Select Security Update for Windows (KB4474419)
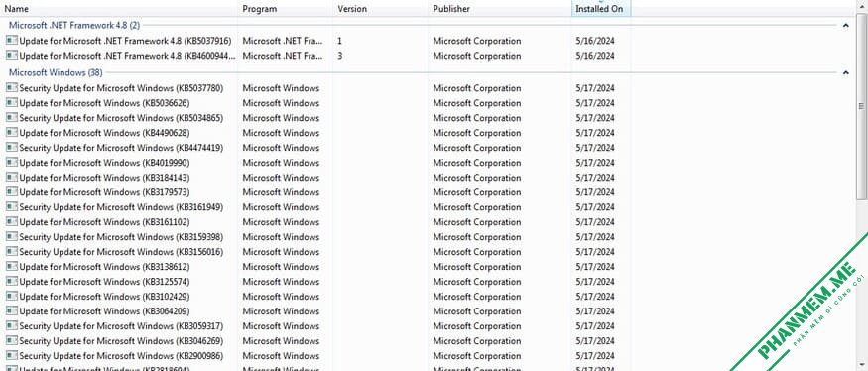The width and height of the screenshot is (868, 371). (x=121, y=148)
